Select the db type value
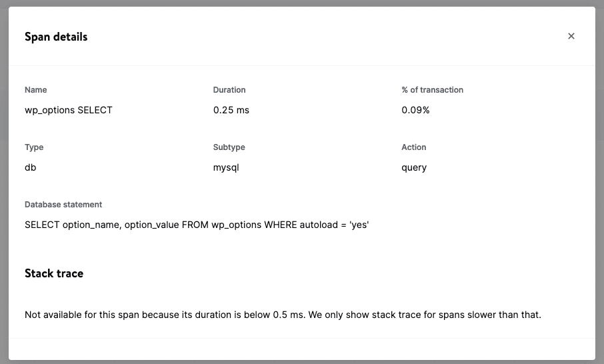 pos(31,167)
